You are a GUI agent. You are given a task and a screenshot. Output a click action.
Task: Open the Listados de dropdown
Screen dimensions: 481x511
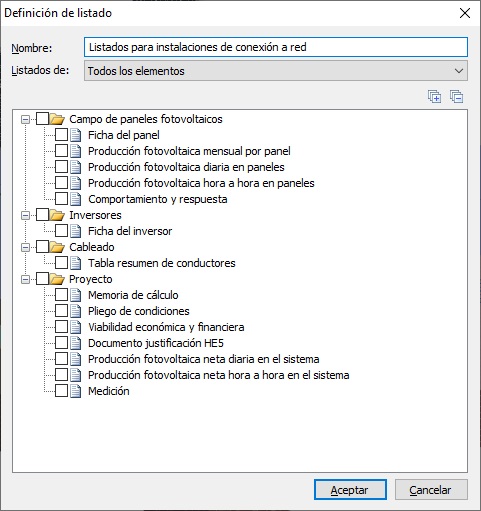(x=276, y=71)
